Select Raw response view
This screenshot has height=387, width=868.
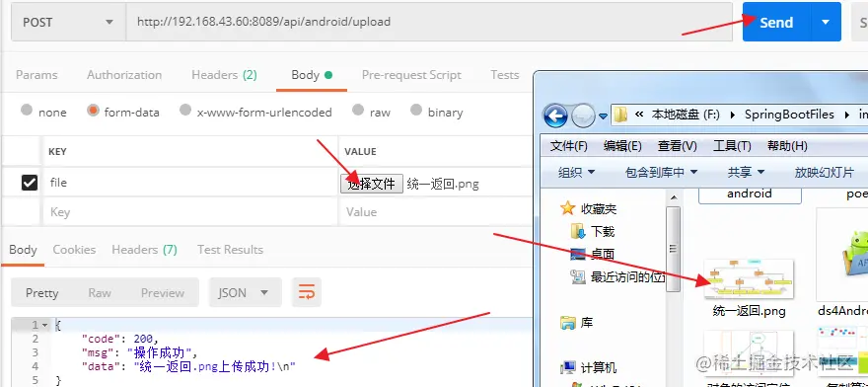(x=100, y=293)
